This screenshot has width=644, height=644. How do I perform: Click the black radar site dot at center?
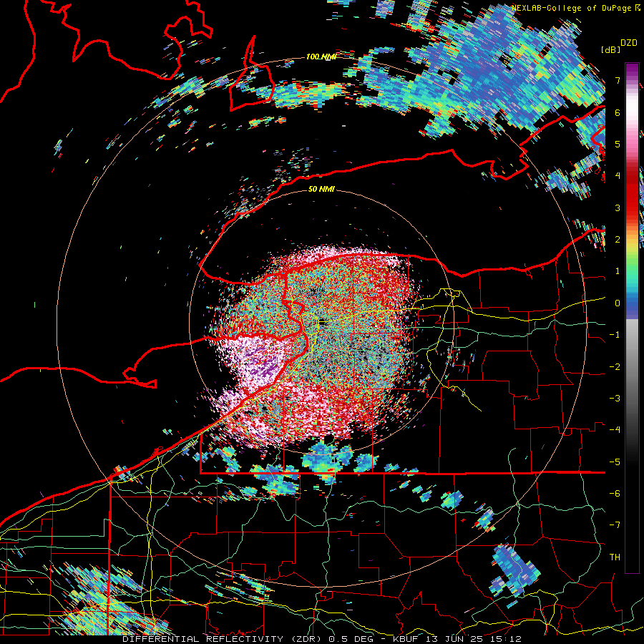[323, 323]
